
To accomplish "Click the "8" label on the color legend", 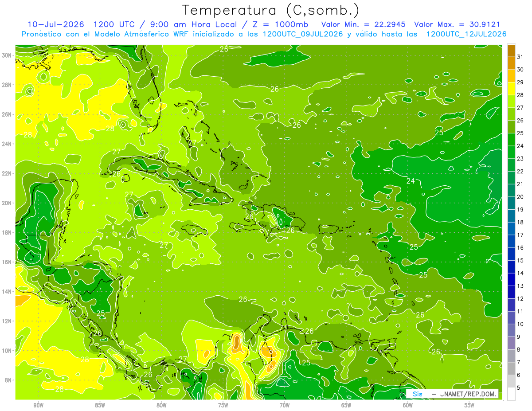I will click(519, 349).
